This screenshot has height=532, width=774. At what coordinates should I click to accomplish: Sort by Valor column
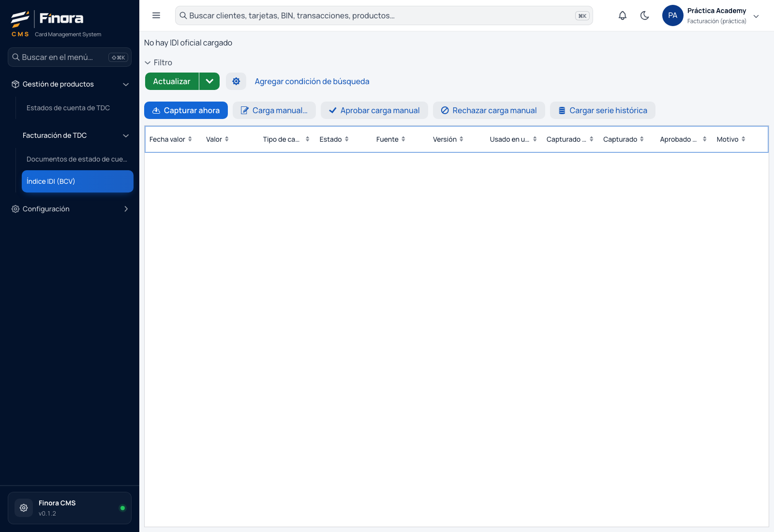tap(217, 139)
